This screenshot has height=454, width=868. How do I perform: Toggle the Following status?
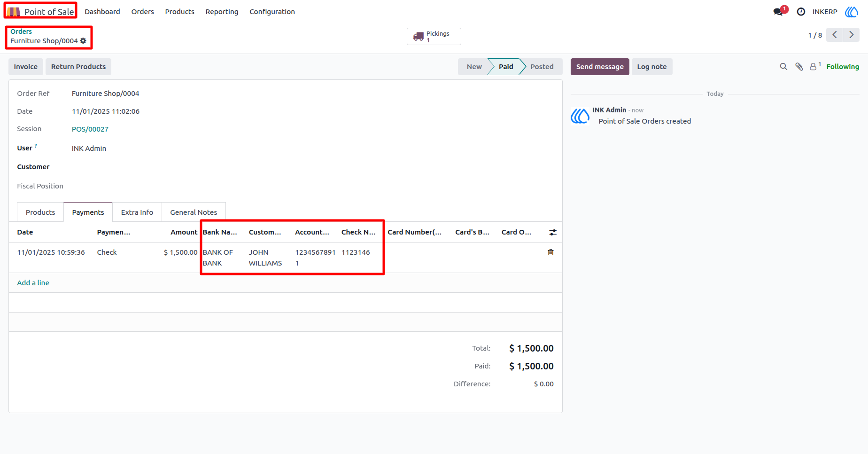843,67
